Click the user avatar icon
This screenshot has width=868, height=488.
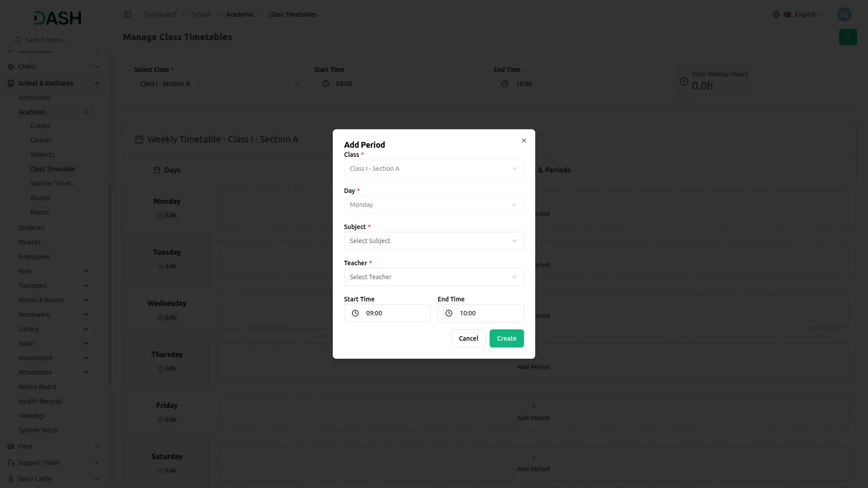[844, 14]
